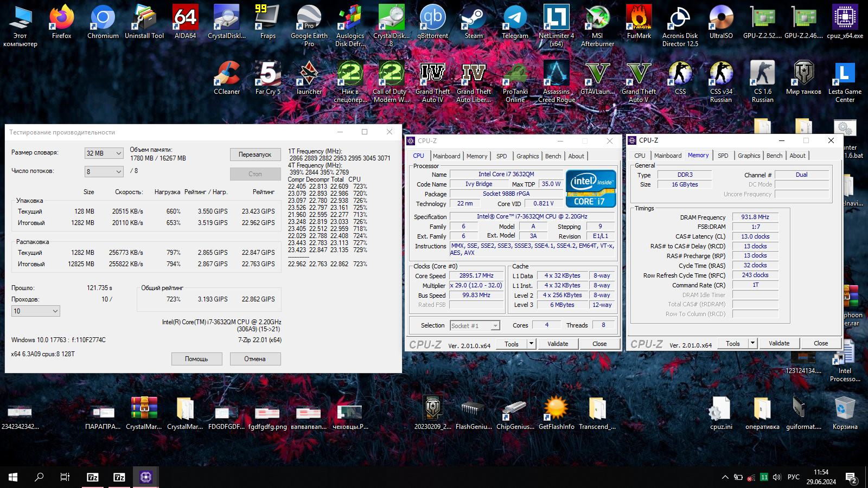Switch the РУС input language indicator

click(x=794, y=477)
